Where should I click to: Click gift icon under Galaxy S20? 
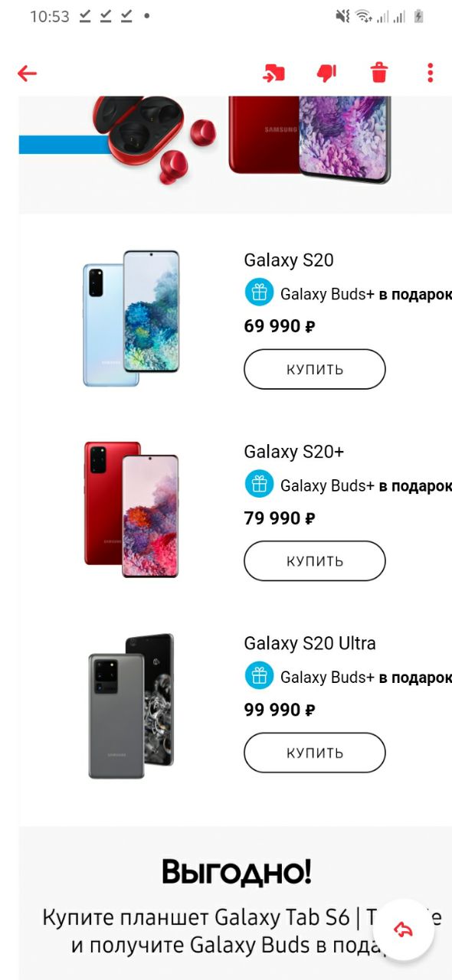tap(259, 292)
